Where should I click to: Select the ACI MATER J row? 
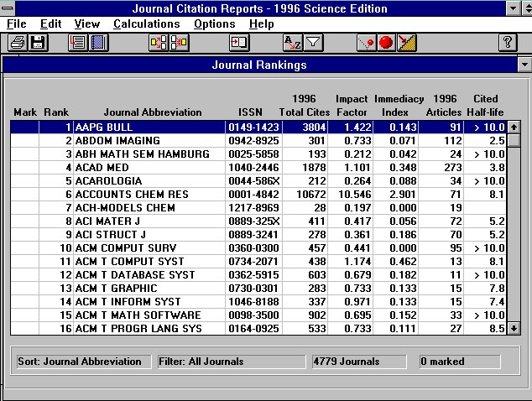(258, 221)
